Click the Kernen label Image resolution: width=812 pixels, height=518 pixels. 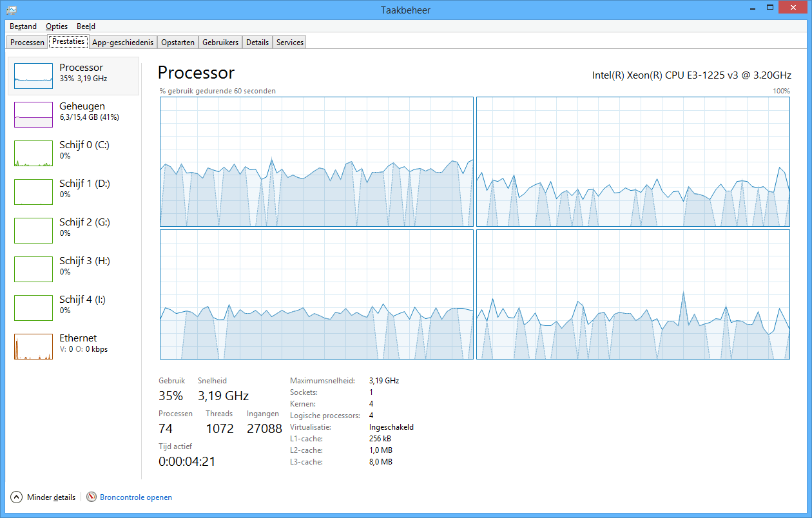click(x=303, y=404)
